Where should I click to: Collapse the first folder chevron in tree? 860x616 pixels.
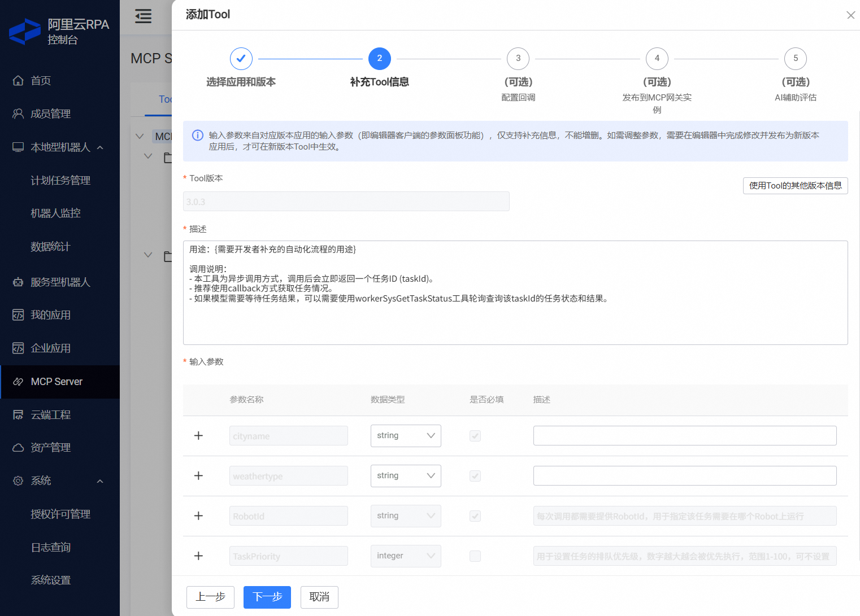(148, 156)
